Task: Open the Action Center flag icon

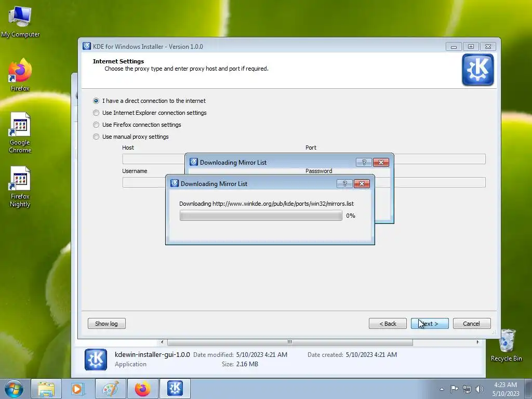Action: pyautogui.click(x=454, y=389)
